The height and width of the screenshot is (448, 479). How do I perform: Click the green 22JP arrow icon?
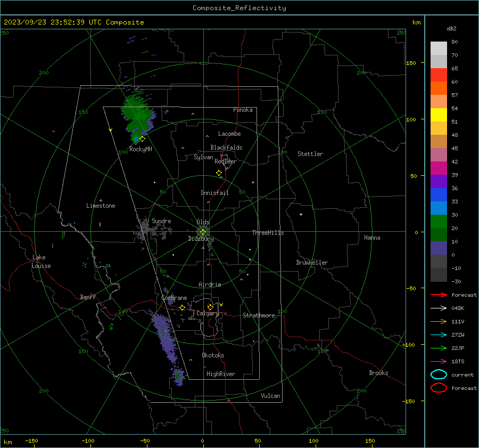(439, 348)
